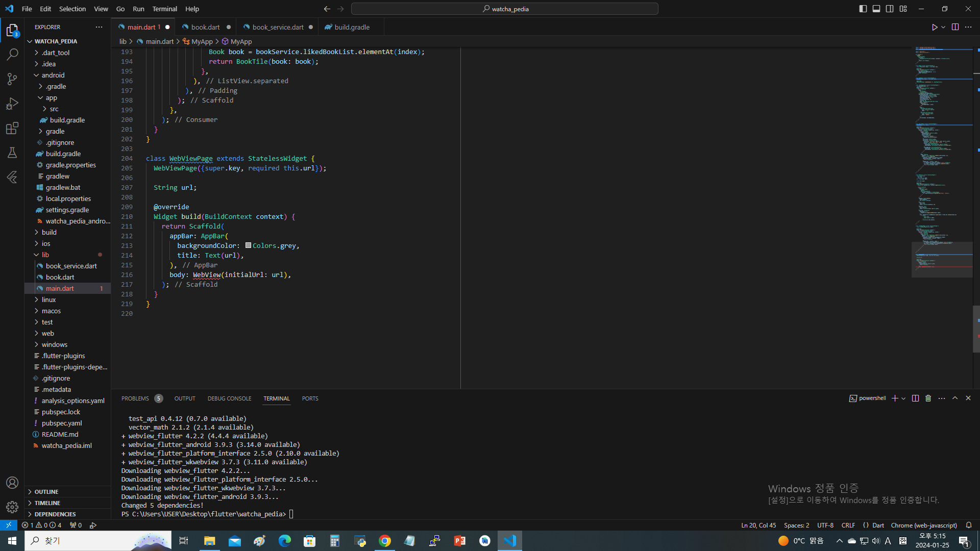Open the Extensions view
Image resolution: width=980 pixels, height=551 pixels.
[x=12, y=128]
